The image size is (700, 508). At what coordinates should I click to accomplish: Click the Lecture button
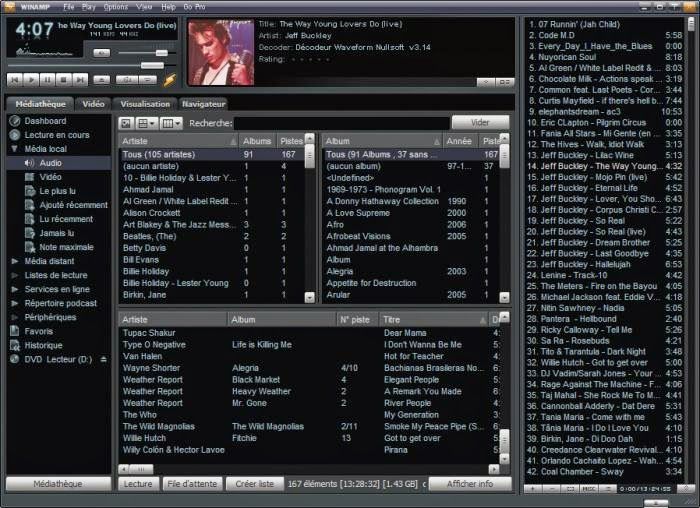(x=138, y=483)
